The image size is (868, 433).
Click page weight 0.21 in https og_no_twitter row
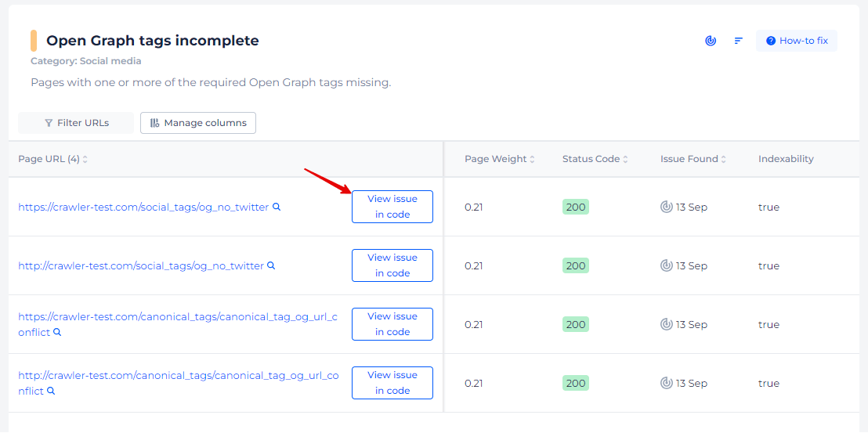pyautogui.click(x=473, y=207)
